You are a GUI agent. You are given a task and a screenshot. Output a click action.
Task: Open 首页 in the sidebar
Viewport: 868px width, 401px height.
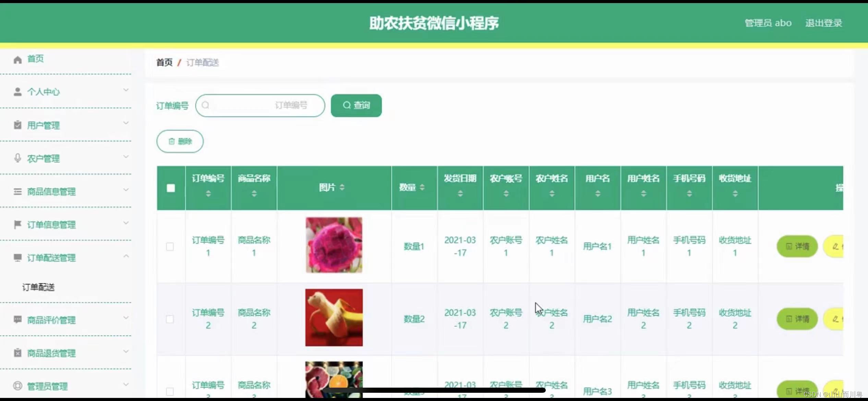coord(35,59)
